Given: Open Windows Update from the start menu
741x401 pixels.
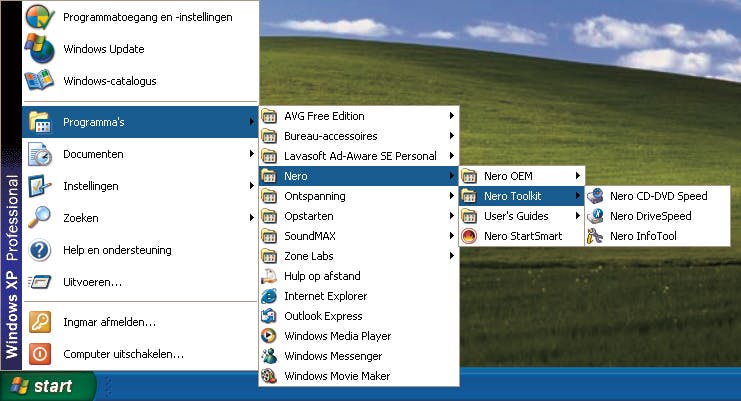Looking at the screenshot, I should pos(140,49).
